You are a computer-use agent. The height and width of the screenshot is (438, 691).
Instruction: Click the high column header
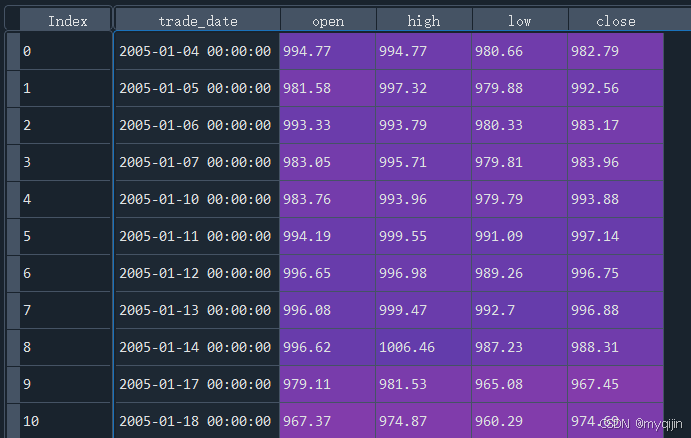pos(424,20)
